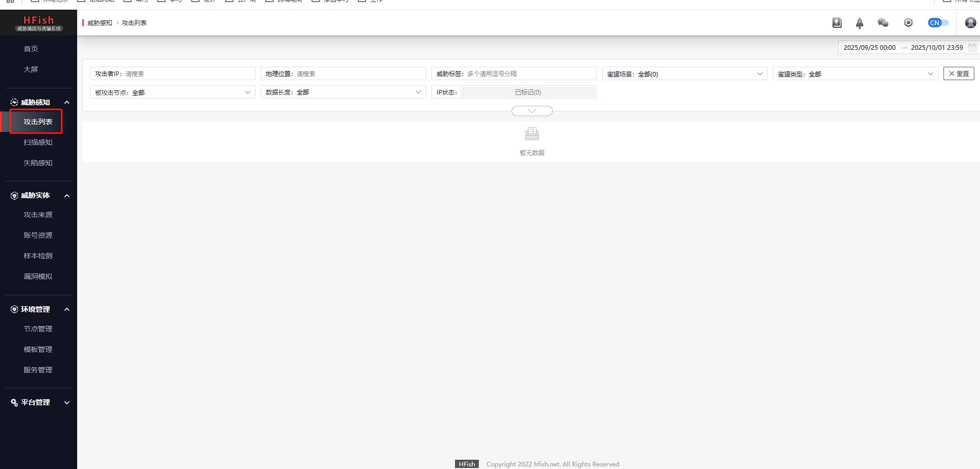This screenshot has height=469, width=980.
Task: Click the 攻击者IP search field
Action: (x=188, y=74)
